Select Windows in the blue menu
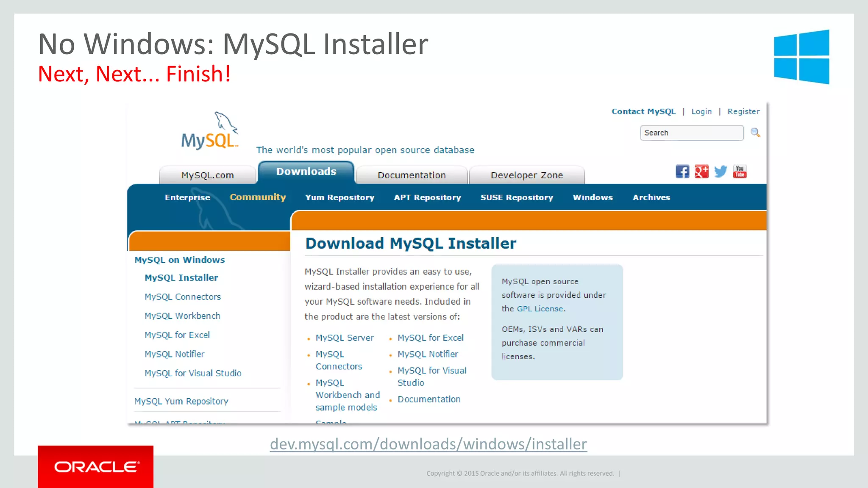The width and height of the screenshot is (868, 488). 593,197
